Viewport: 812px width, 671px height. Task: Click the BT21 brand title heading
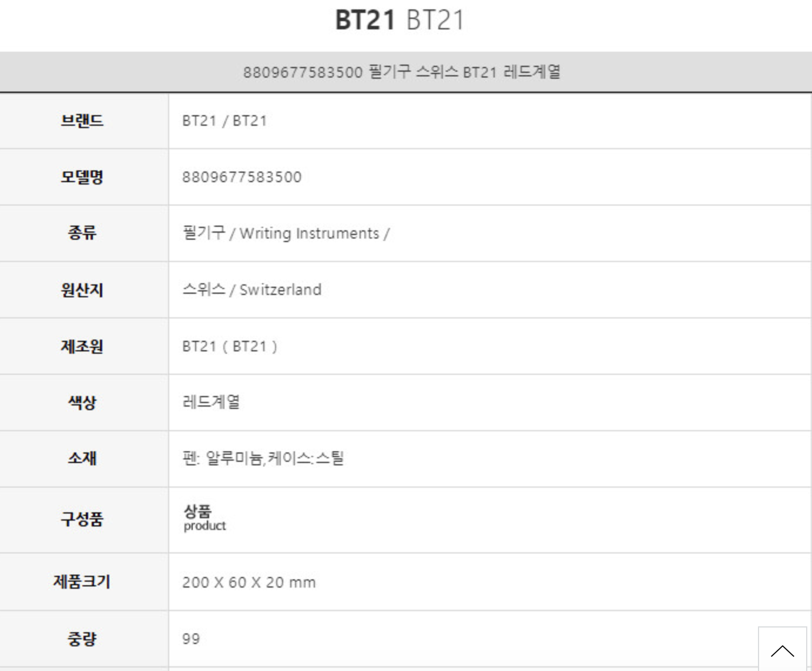click(400, 20)
